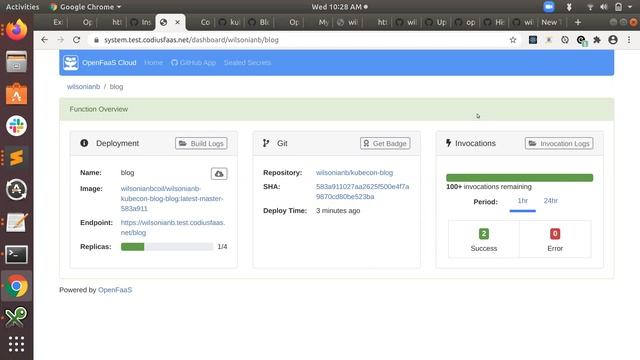This screenshot has height=360, width=640.
Task: Open Software Updater from the dock
Action: pyautogui.click(x=16, y=189)
